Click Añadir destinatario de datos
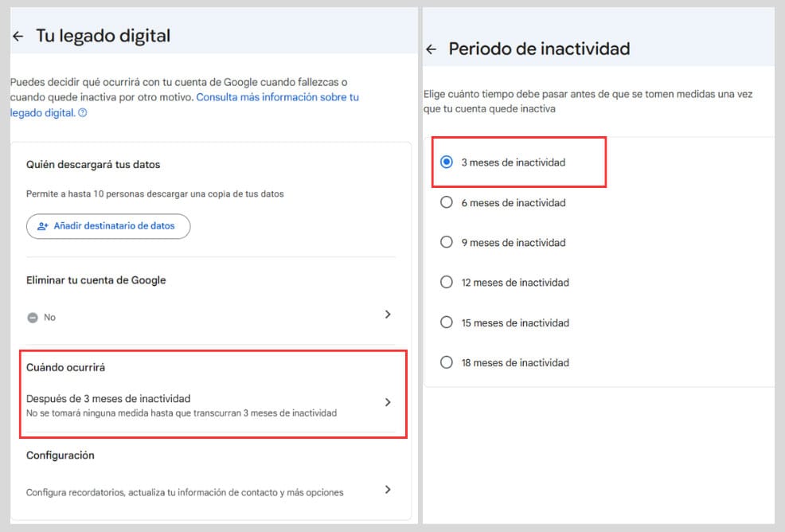 107,226
